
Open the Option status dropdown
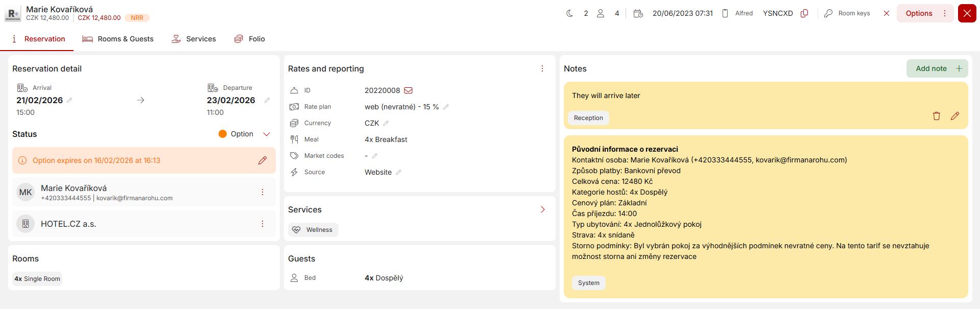266,134
